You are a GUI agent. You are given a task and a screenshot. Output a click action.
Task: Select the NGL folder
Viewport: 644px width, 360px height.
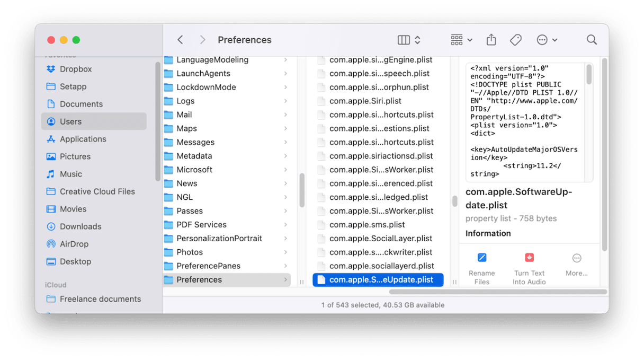coord(227,197)
